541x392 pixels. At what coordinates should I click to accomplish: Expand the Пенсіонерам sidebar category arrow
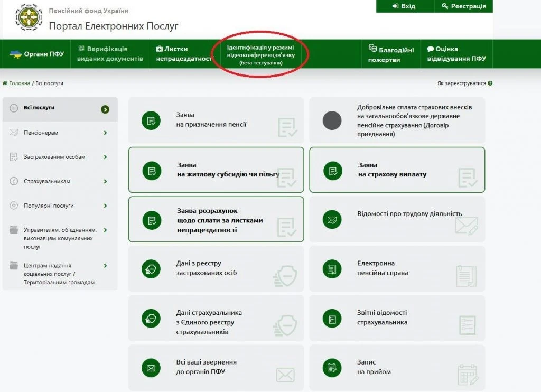(105, 133)
